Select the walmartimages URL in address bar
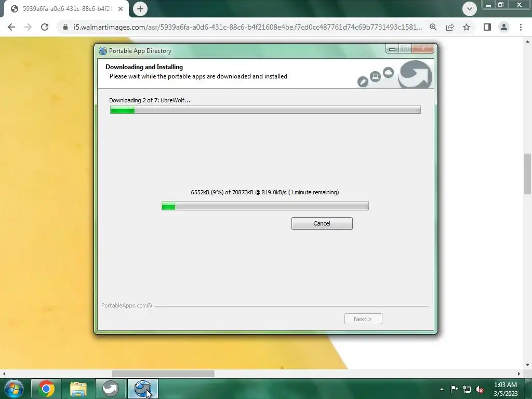Screen dimensions: 532x399 pyautogui.click(x=248, y=27)
